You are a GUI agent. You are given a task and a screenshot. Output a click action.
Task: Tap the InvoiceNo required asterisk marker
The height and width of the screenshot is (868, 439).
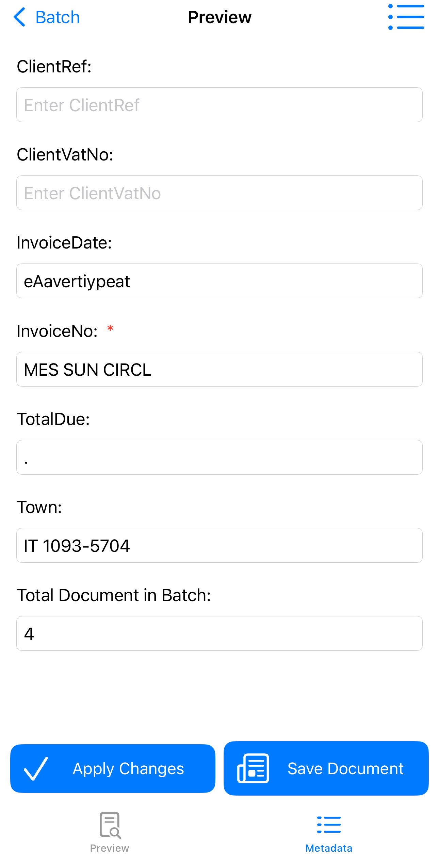[x=110, y=328]
